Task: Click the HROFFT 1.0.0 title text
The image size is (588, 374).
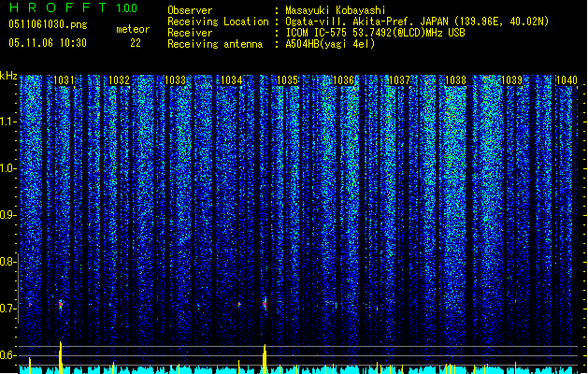Action: point(74,7)
